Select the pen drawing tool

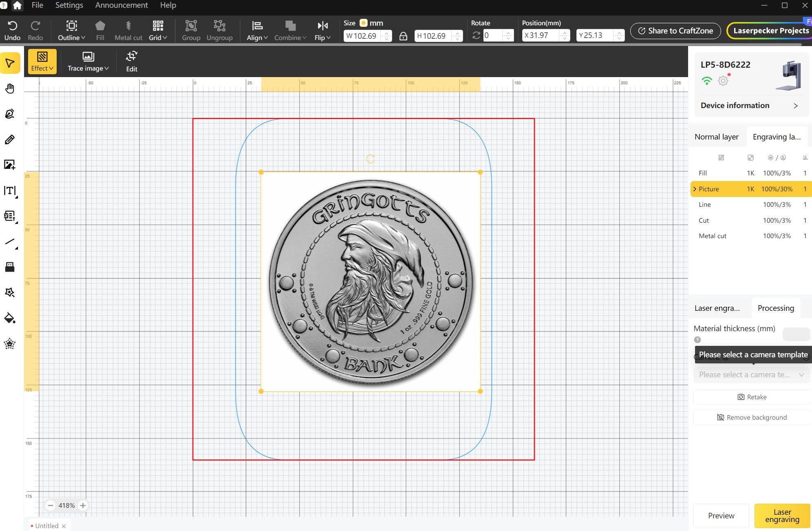click(x=10, y=114)
